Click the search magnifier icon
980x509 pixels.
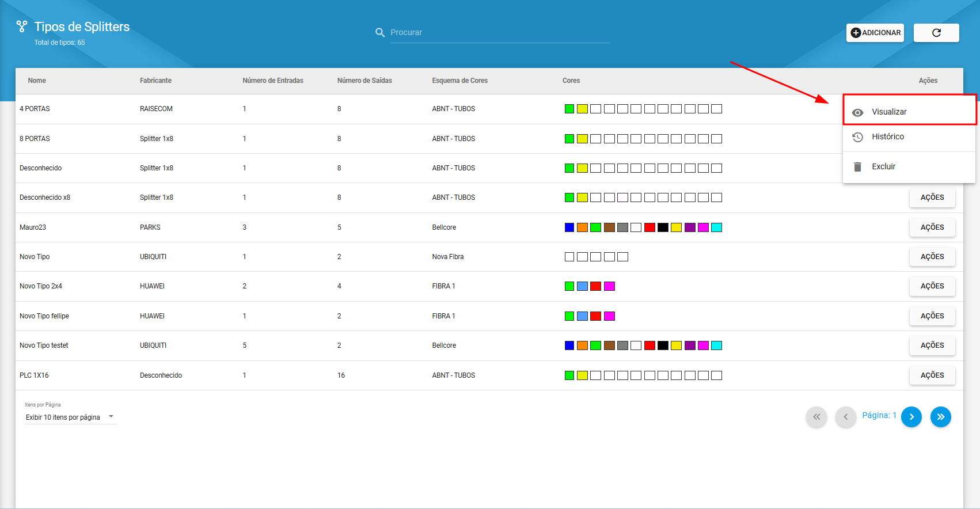(380, 33)
